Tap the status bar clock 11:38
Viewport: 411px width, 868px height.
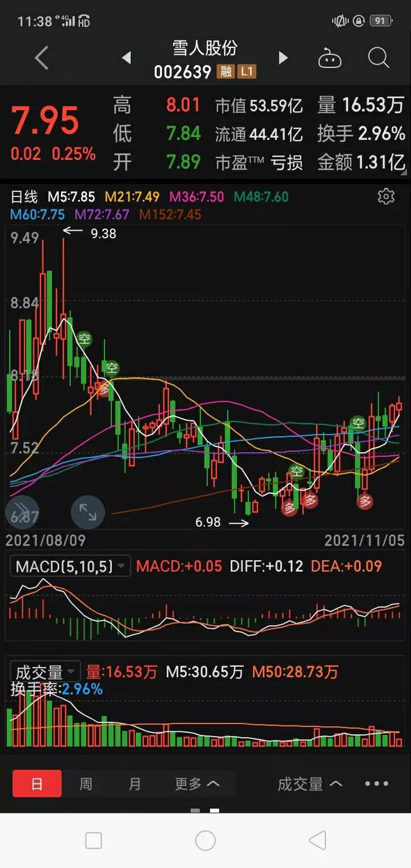[35, 21]
